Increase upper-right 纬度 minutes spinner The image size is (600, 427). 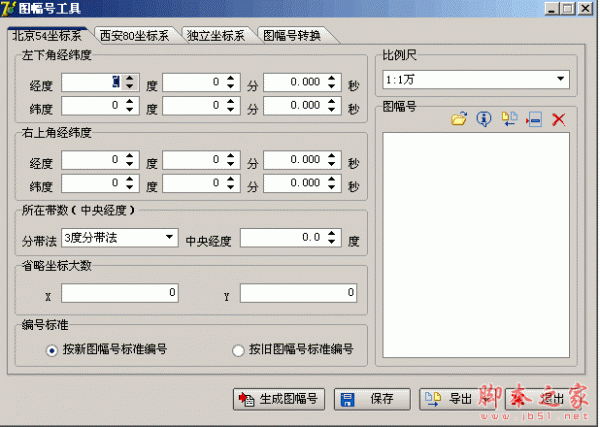[231, 179]
